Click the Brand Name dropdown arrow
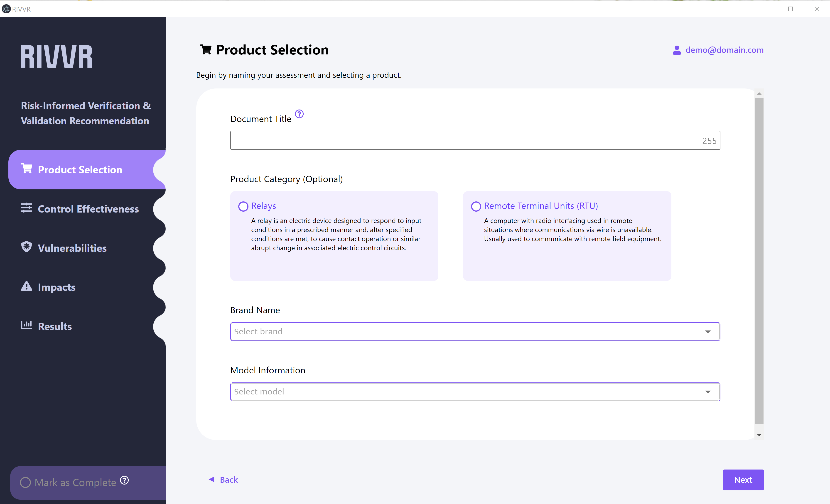 (x=708, y=332)
